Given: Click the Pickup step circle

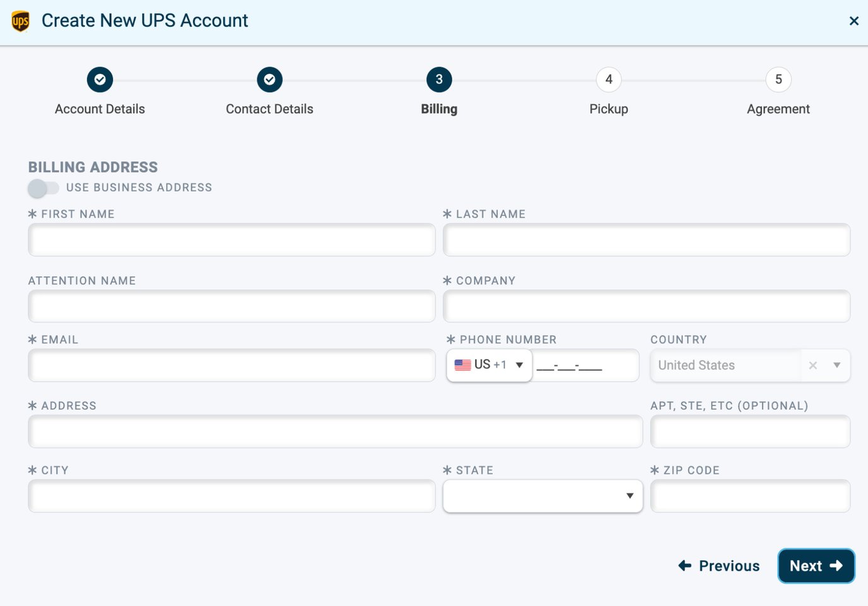Looking at the screenshot, I should click(x=608, y=80).
